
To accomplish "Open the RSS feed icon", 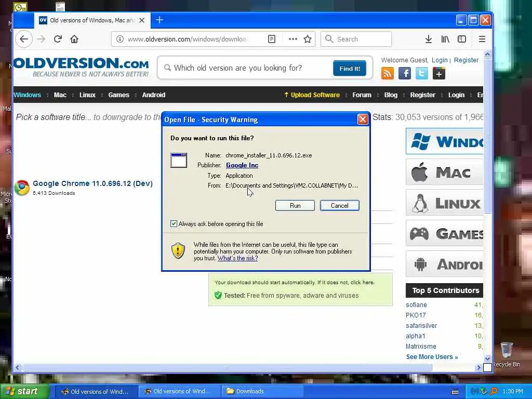I will point(388,73).
